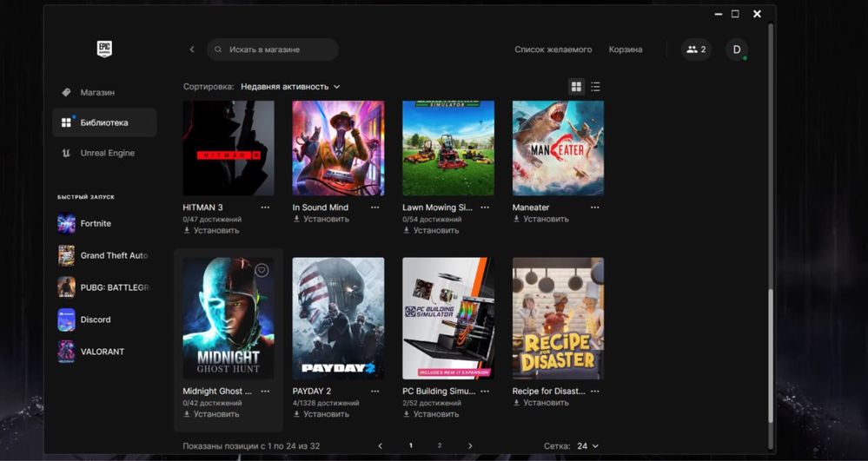This screenshot has height=461, width=868.
Task: Select page 1 in pagination
Action: 411,446
